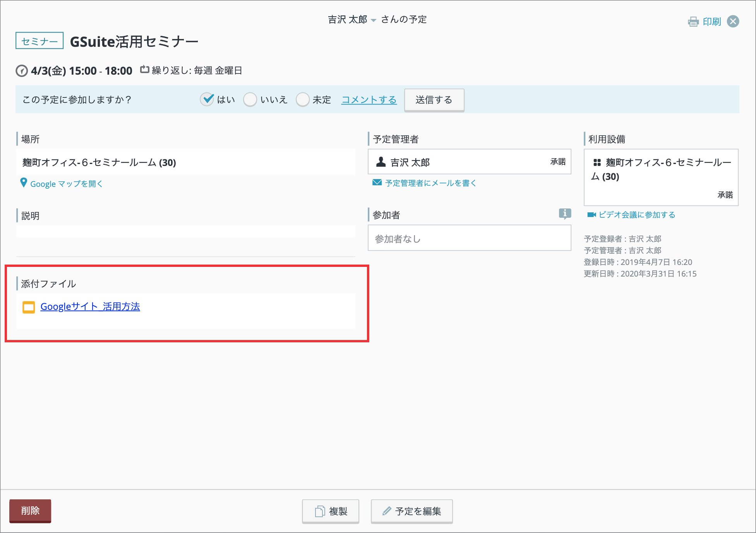Select the 未定 attendance option

[303, 99]
